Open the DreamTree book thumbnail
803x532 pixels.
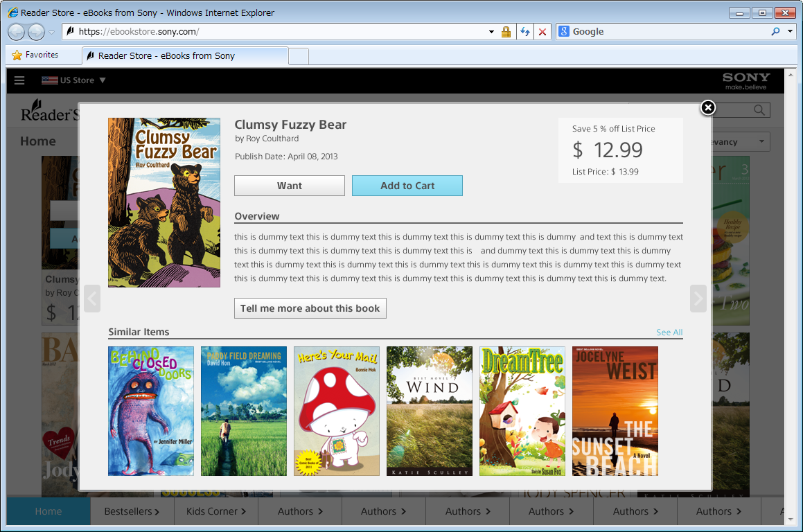522,411
